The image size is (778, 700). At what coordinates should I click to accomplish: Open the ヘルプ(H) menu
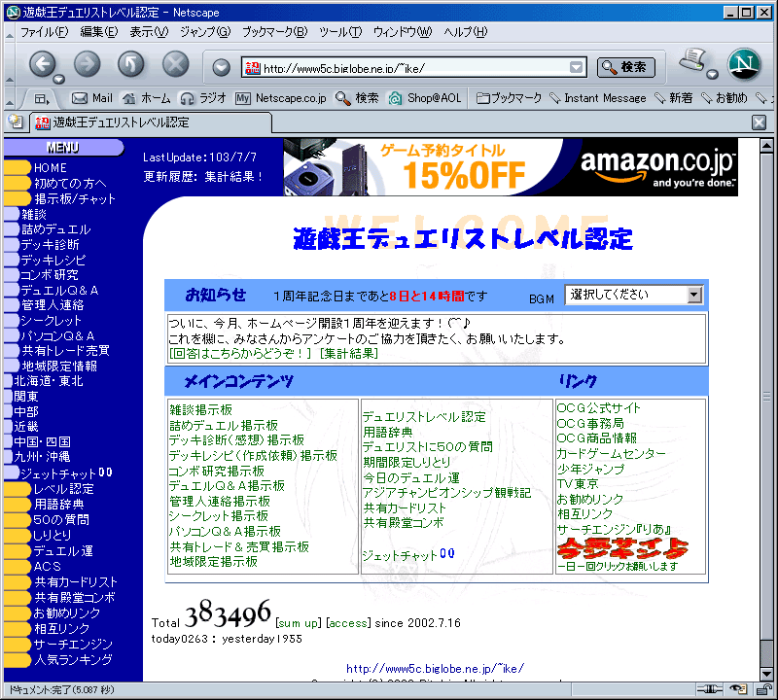466,32
